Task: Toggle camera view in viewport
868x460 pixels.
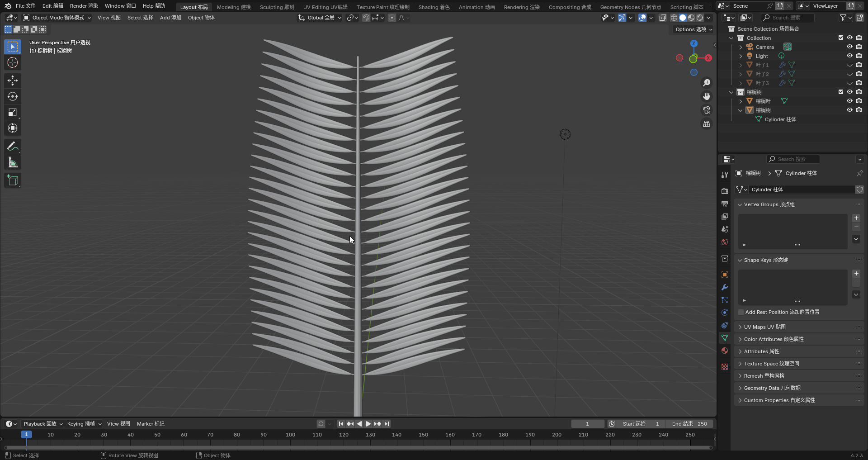Action: coord(706,110)
